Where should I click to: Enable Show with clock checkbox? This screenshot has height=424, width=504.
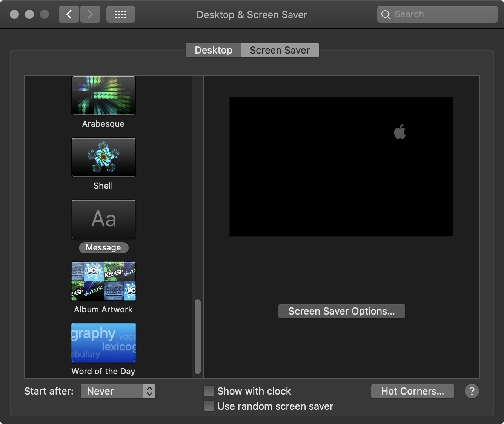[209, 391]
